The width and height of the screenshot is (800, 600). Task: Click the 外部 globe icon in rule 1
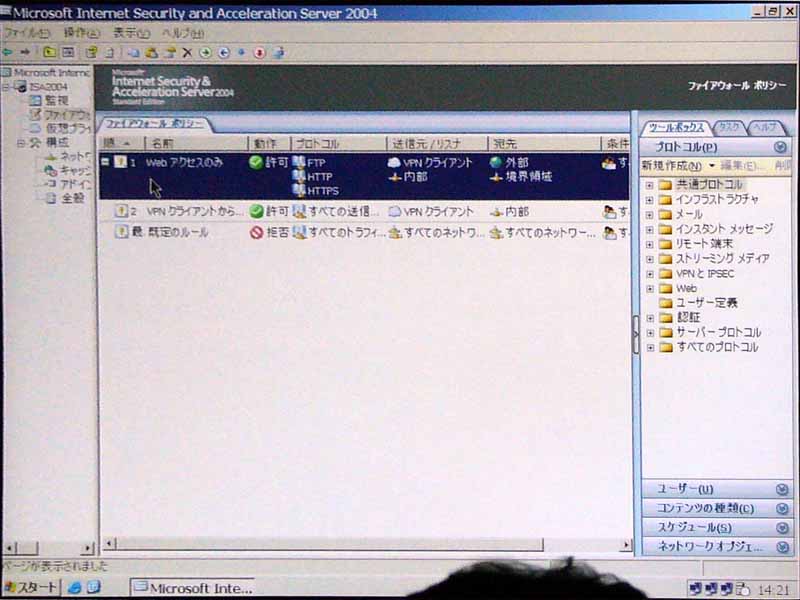click(496, 162)
